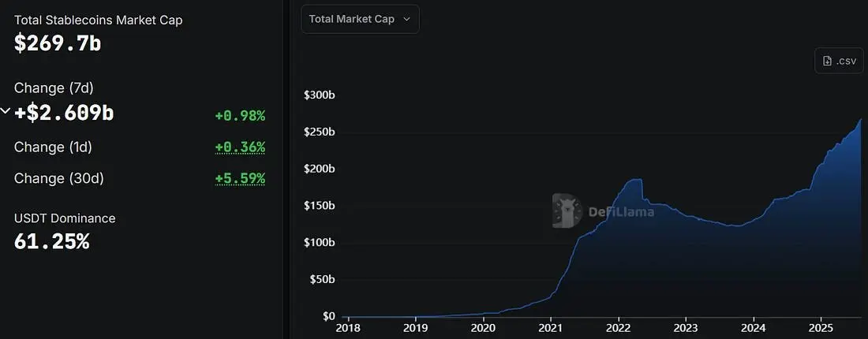Image resolution: width=868 pixels, height=339 pixels.
Task: Click the USDT Dominance 61.25% value
Action: pyautogui.click(x=51, y=242)
